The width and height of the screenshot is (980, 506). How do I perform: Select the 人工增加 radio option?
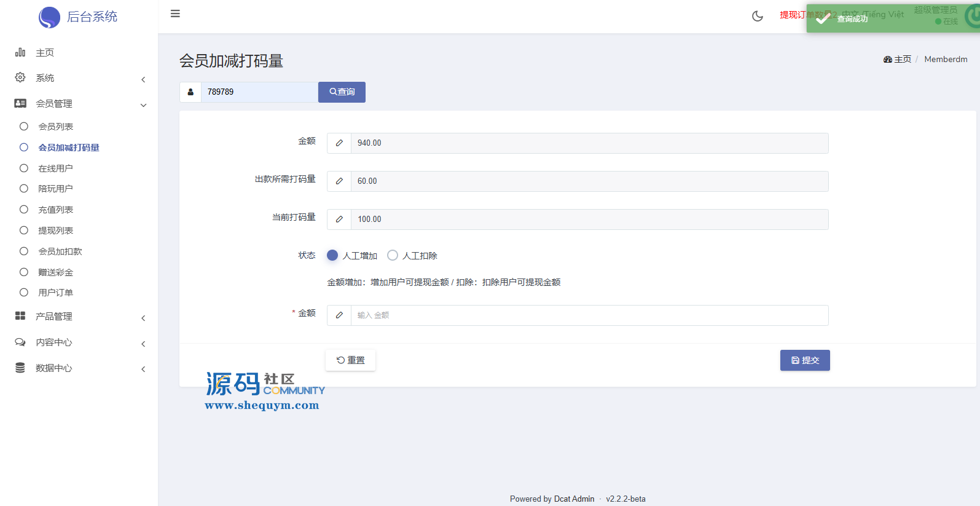tap(332, 255)
